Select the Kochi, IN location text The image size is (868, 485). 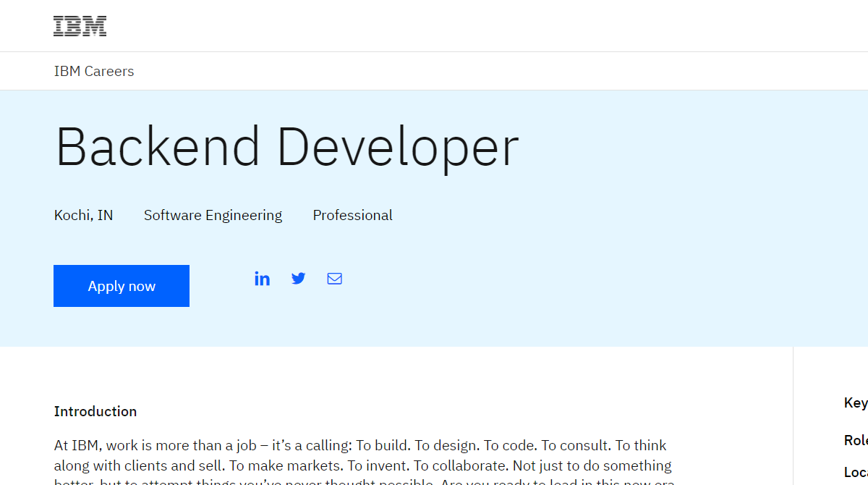84,215
